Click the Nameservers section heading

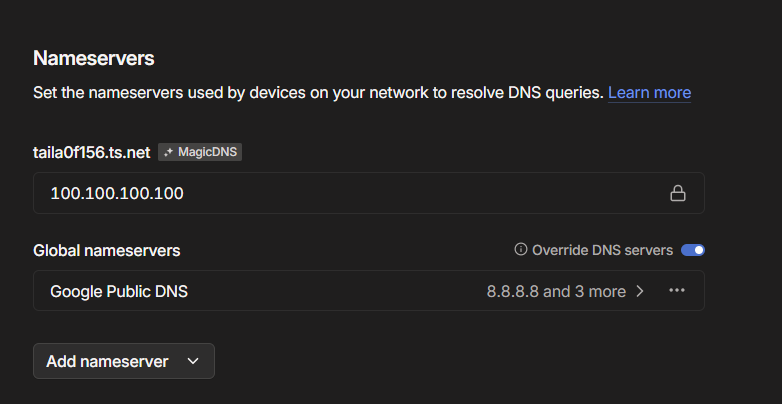coord(94,58)
